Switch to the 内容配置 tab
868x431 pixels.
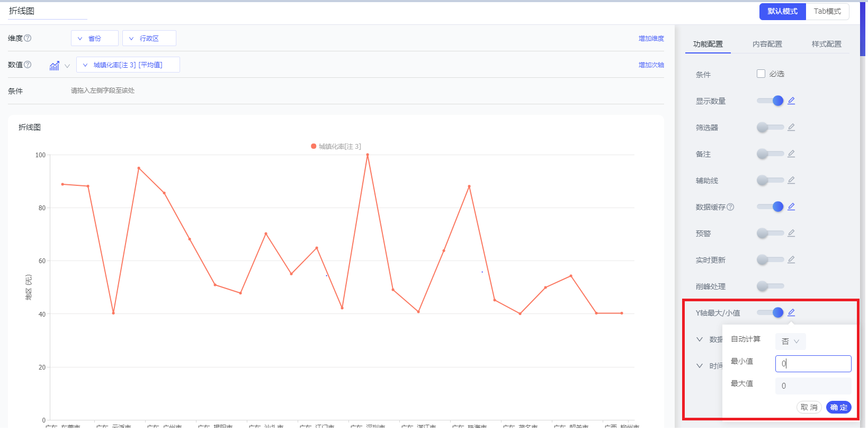point(767,44)
